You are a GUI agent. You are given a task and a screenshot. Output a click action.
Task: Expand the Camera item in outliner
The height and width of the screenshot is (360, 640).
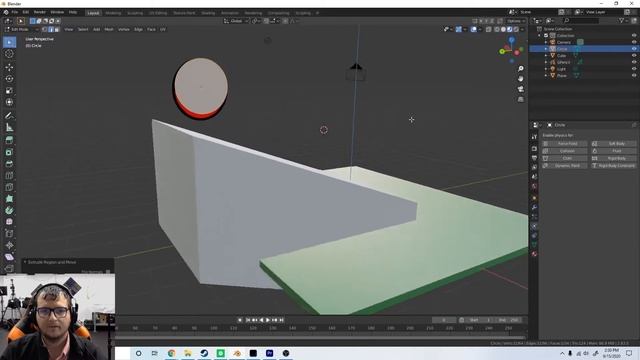546,42
